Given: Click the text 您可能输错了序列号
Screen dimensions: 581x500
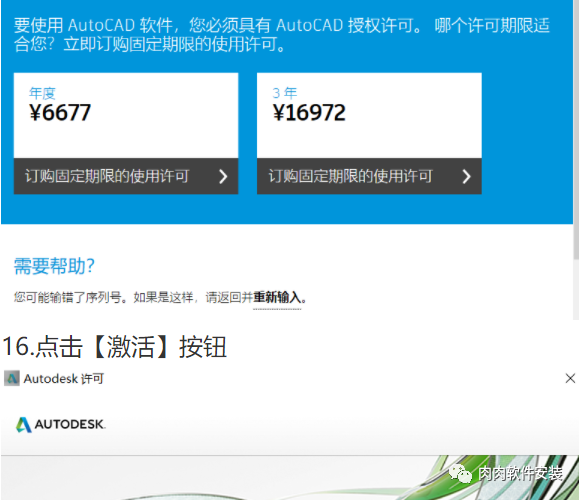Looking at the screenshot, I should (68, 297).
